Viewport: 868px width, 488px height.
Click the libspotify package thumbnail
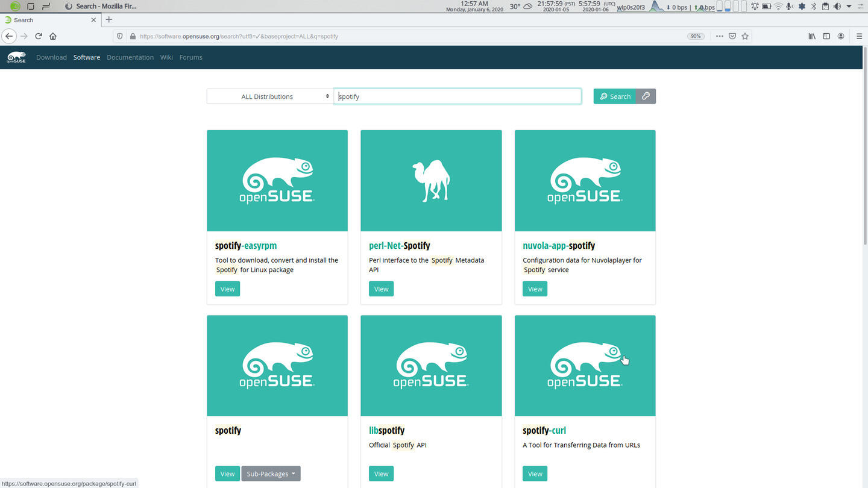point(431,366)
